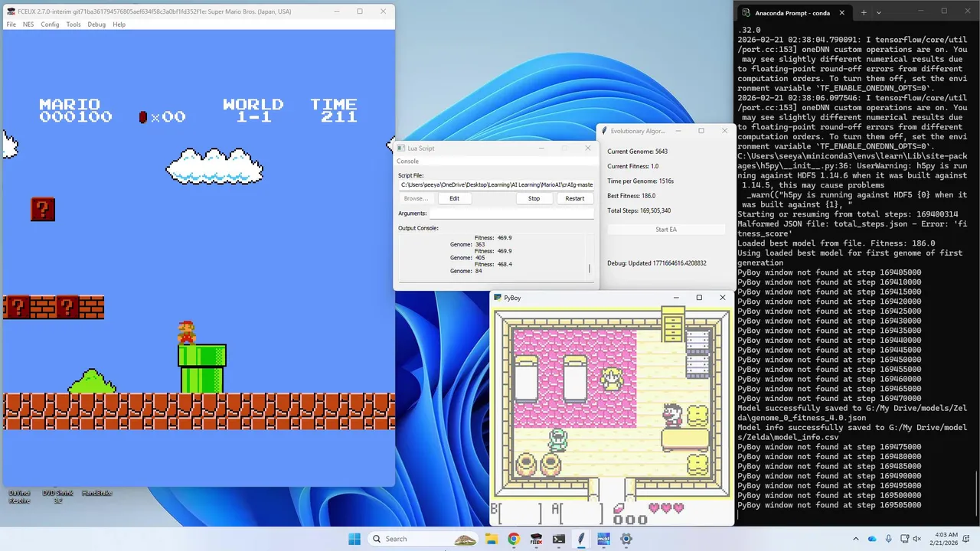Click the PyBoy window title icon

[498, 298]
